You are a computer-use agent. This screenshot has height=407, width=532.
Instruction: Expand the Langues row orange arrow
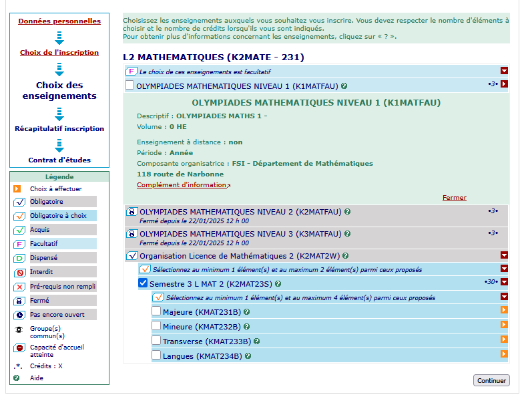(x=504, y=354)
